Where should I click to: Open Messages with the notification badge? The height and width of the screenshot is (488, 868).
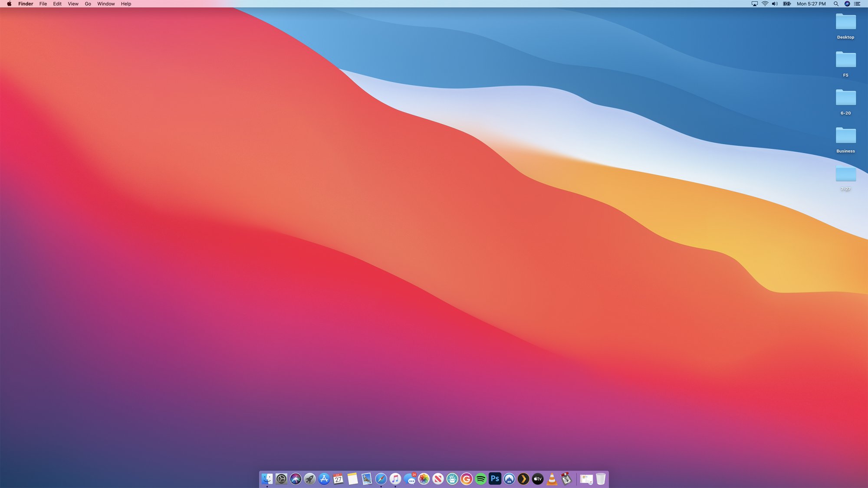pos(409,479)
